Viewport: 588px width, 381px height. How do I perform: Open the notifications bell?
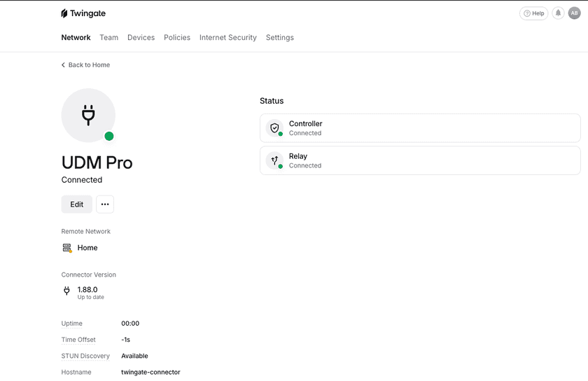(558, 13)
